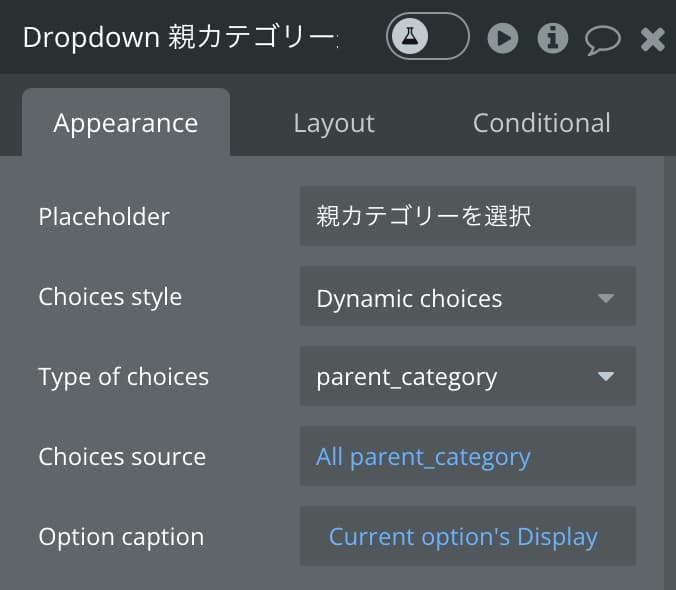
Task: Click the play icon in the header
Action: tap(503, 38)
